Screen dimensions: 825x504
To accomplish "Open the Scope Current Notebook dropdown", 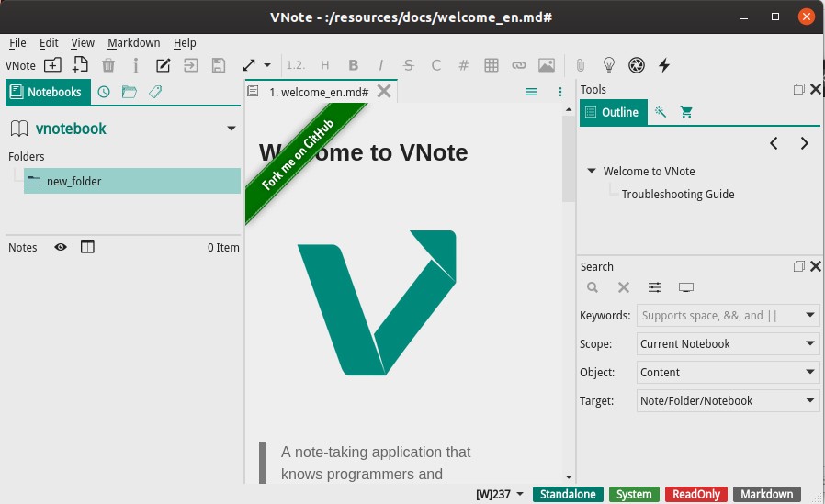I will coord(729,343).
